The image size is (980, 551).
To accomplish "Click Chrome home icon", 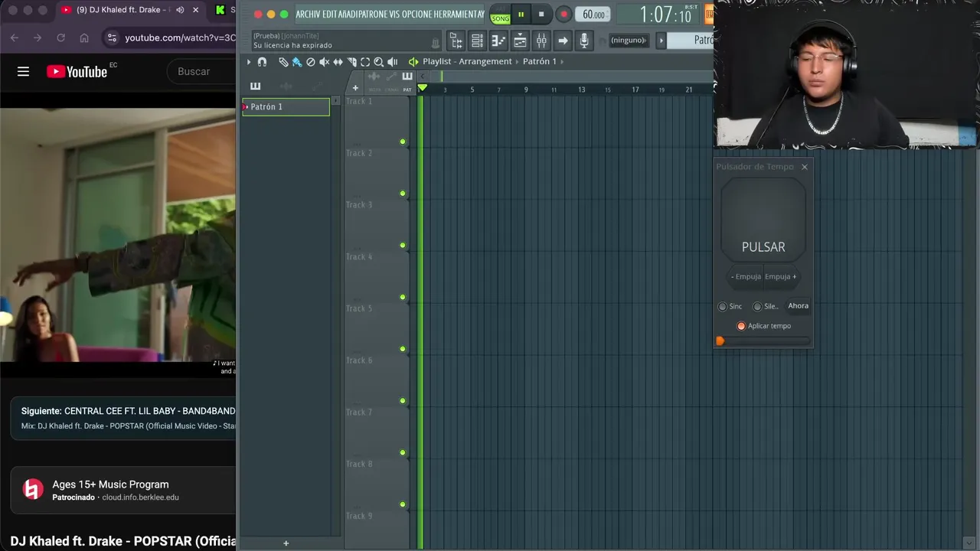I will tap(84, 37).
